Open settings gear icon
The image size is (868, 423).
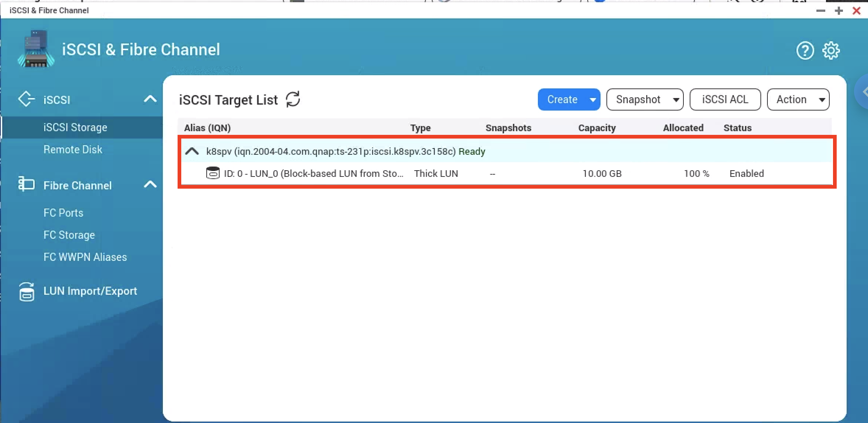pos(831,50)
